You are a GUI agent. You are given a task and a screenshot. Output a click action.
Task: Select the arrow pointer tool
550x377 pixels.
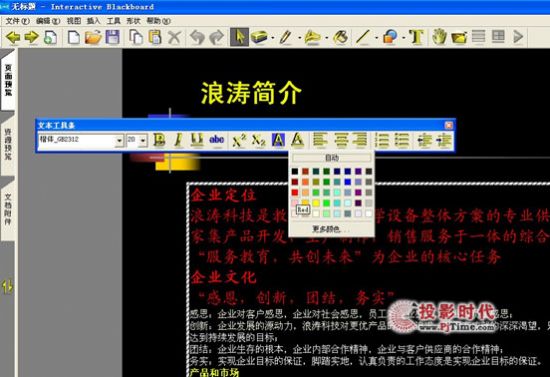(239, 37)
